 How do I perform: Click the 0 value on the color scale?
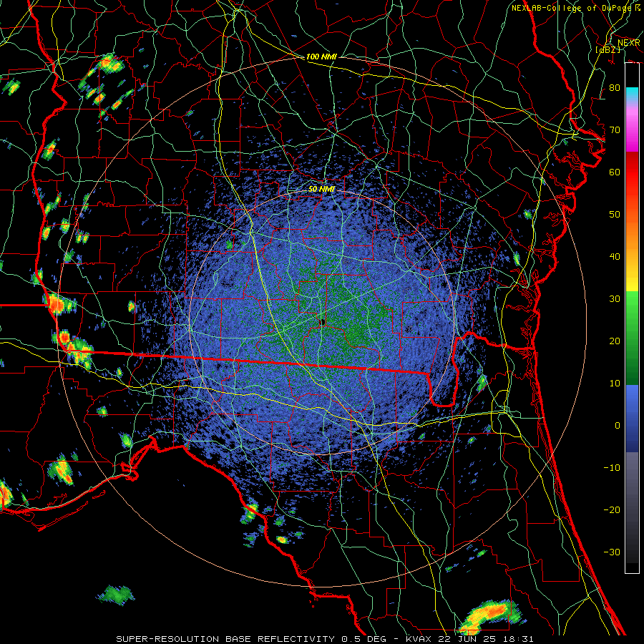618,426
